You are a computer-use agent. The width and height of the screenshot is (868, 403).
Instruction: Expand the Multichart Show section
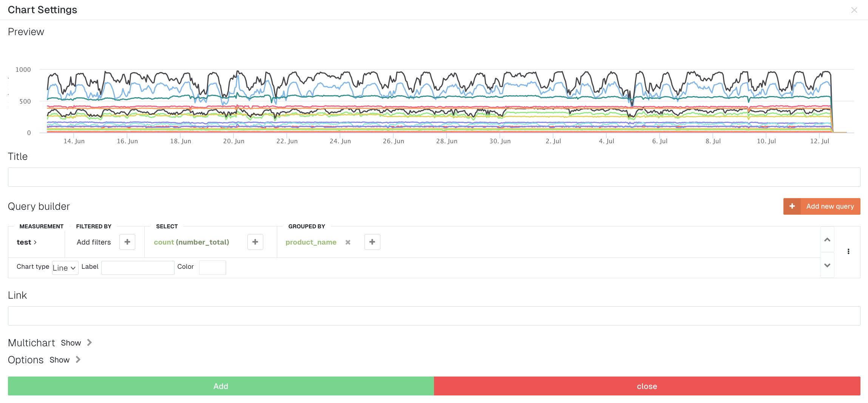click(76, 343)
